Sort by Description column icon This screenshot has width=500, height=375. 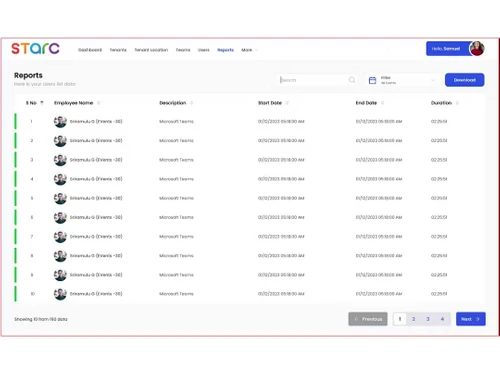tap(192, 103)
